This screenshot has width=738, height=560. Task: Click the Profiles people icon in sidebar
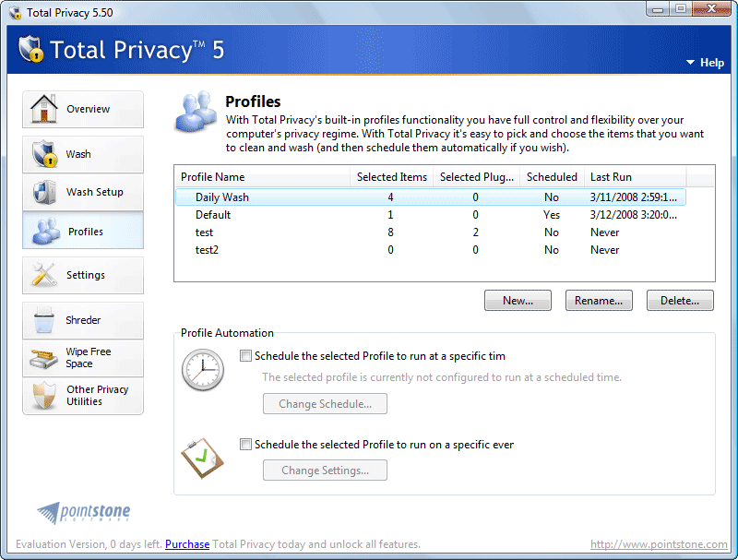(x=45, y=231)
